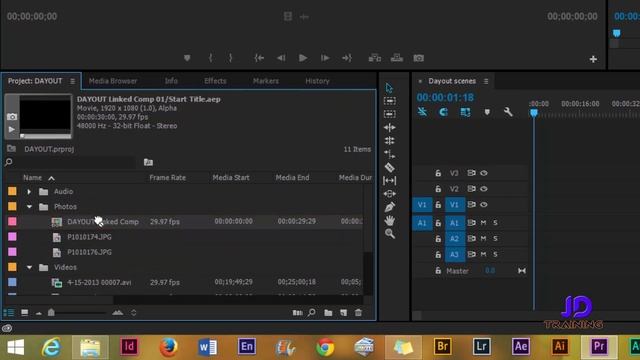
Task: Switch Project panel to list view
Action: pyautogui.click(x=9, y=313)
